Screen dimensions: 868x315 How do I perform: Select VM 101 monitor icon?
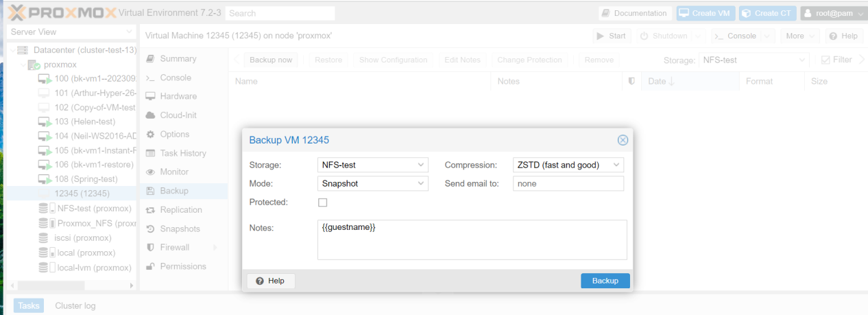pos(44,93)
